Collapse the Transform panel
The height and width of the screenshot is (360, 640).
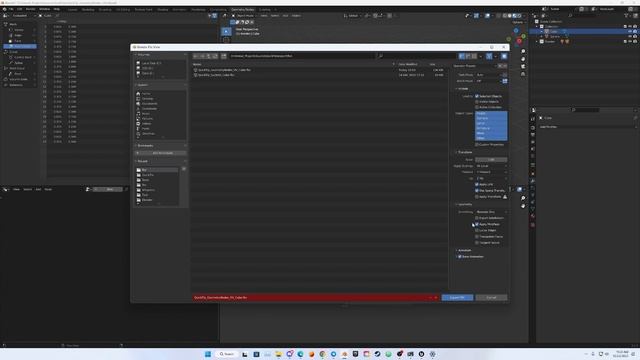(x=464, y=152)
